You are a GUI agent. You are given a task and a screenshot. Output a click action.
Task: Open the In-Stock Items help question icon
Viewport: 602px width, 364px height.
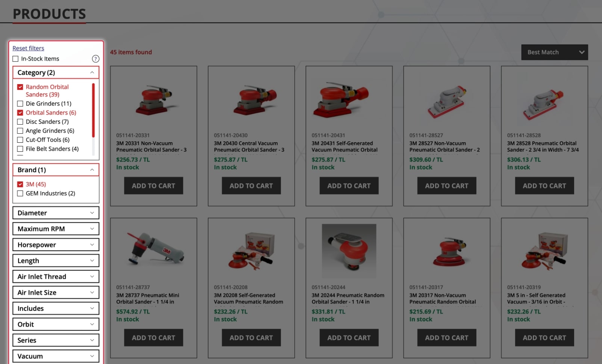click(x=95, y=59)
